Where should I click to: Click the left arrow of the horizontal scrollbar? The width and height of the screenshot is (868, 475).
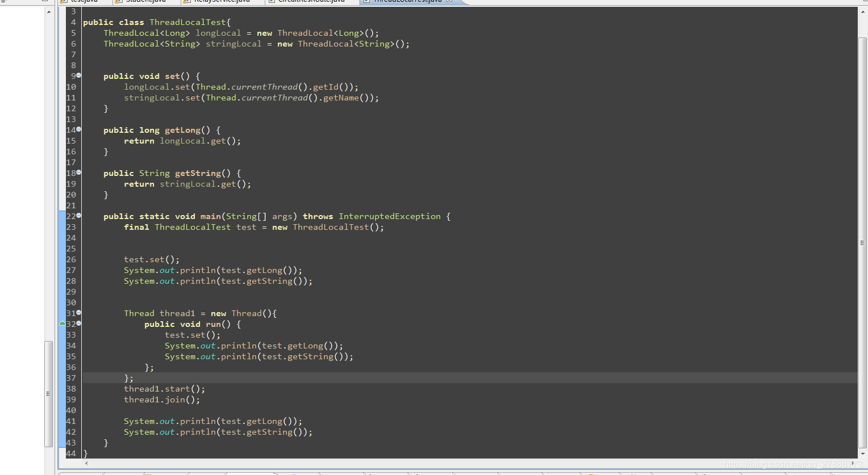pyautogui.click(x=85, y=464)
